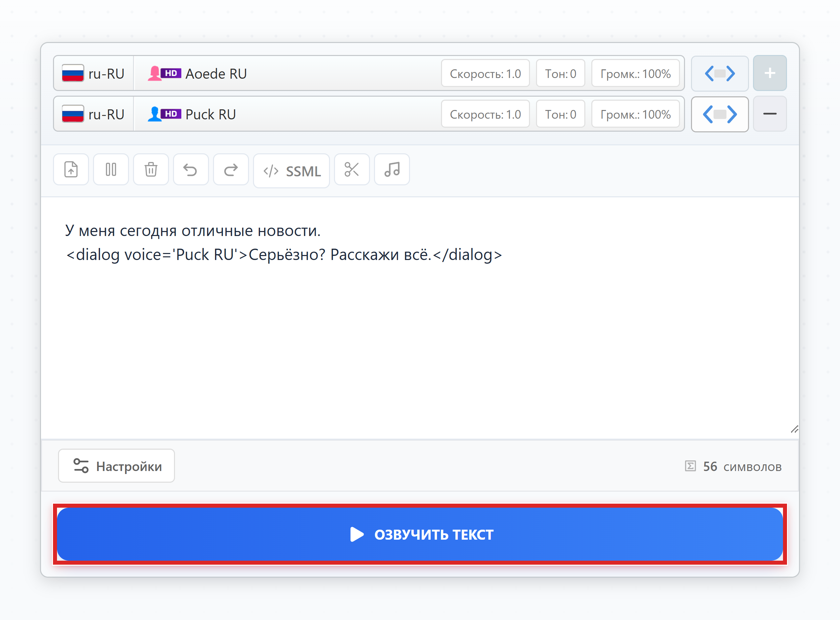
Task: Set the Громк. volume for Aoede RU
Action: point(635,74)
